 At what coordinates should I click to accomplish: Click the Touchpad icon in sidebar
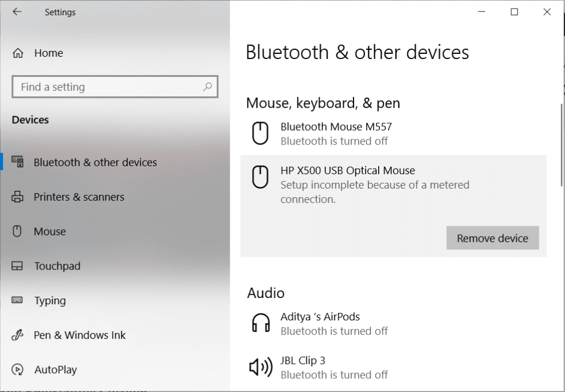click(18, 266)
